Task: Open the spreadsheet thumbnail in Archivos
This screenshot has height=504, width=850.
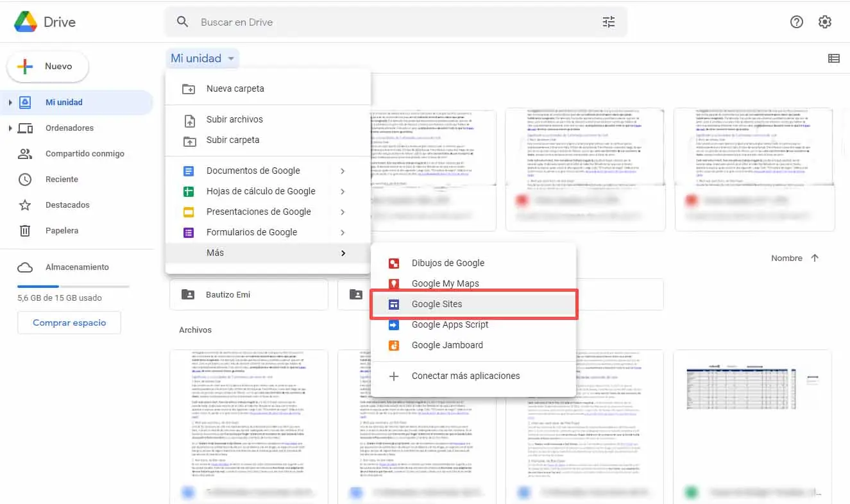Action: pyautogui.click(x=752, y=426)
